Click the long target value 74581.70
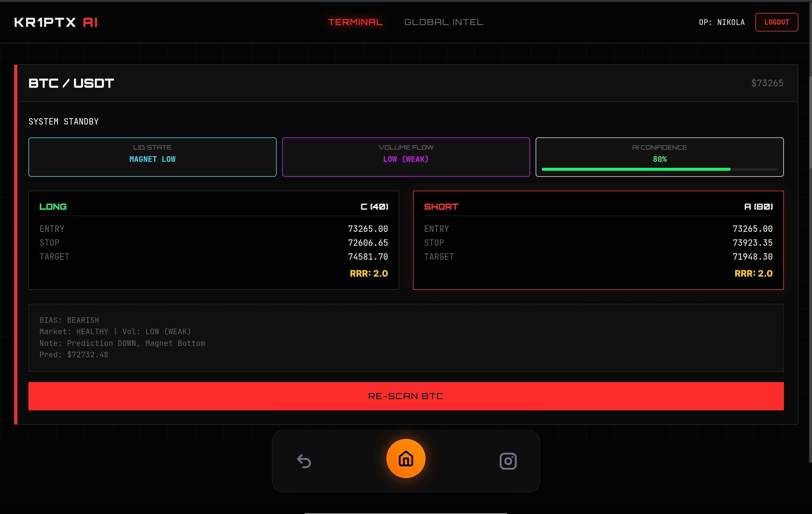This screenshot has height=514, width=812. pyautogui.click(x=368, y=257)
